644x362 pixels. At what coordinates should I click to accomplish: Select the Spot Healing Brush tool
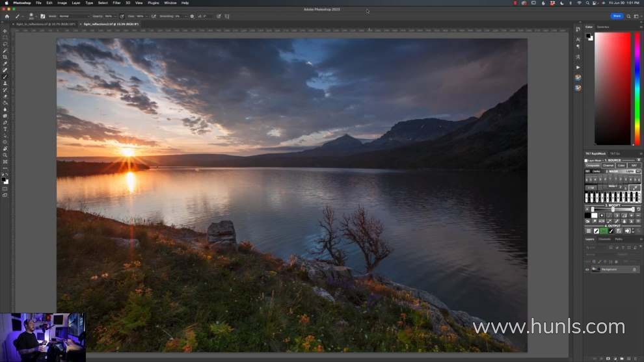pyautogui.click(x=5, y=70)
